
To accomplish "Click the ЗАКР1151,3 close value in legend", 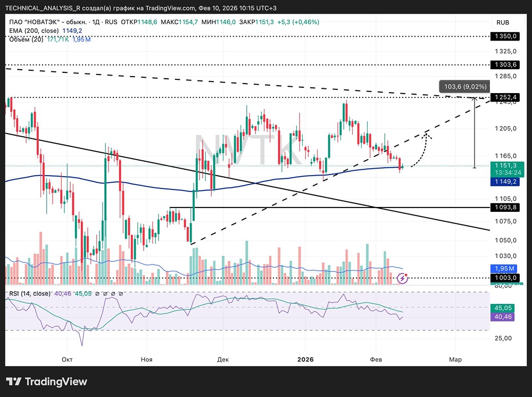I will pos(256,22).
